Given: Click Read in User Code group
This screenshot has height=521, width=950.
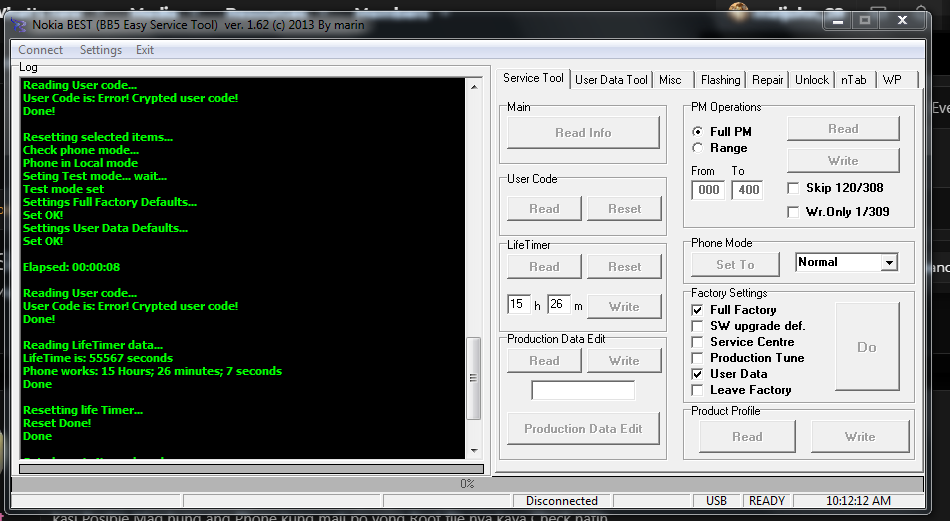Looking at the screenshot, I should coord(544,208).
